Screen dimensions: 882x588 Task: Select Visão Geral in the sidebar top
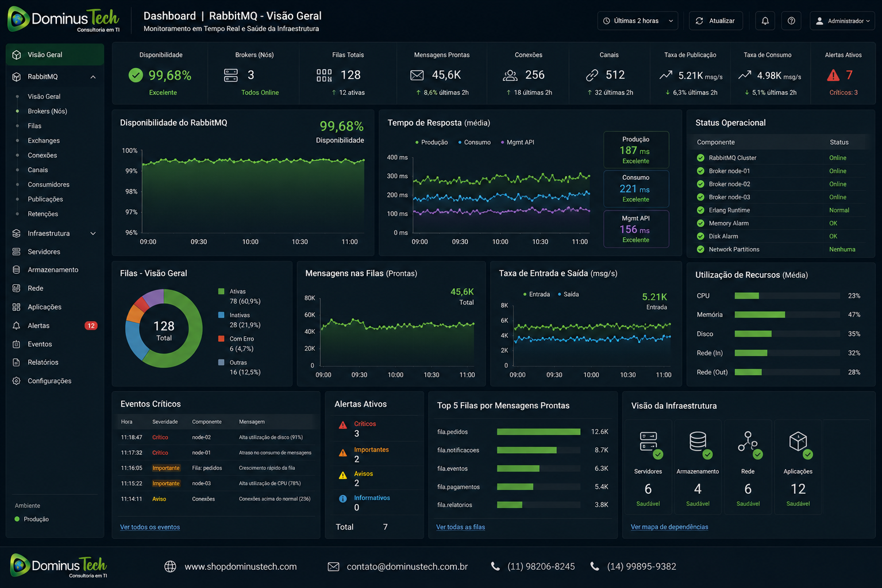[55, 55]
